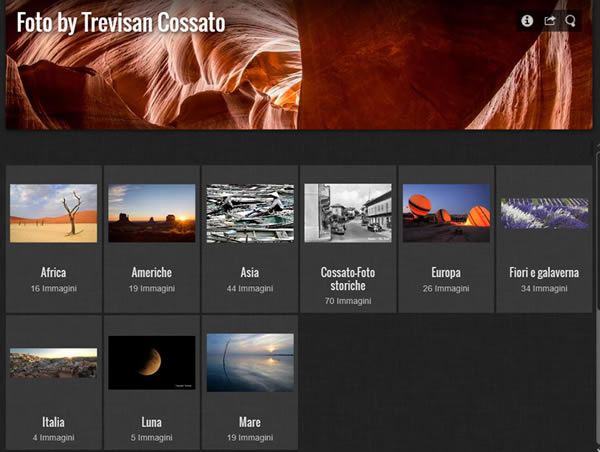The height and width of the screenshot is (452, 600).
Task: Open the Africa album thumbnail
Action: (54, 213)
